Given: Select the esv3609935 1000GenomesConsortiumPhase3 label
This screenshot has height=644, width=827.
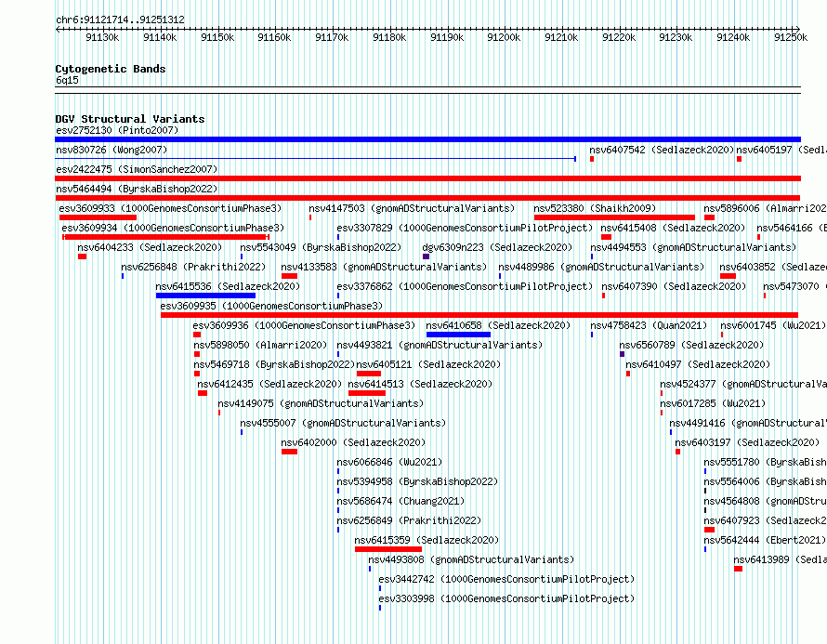Looking at the screenshot, I should coord(271,306).
